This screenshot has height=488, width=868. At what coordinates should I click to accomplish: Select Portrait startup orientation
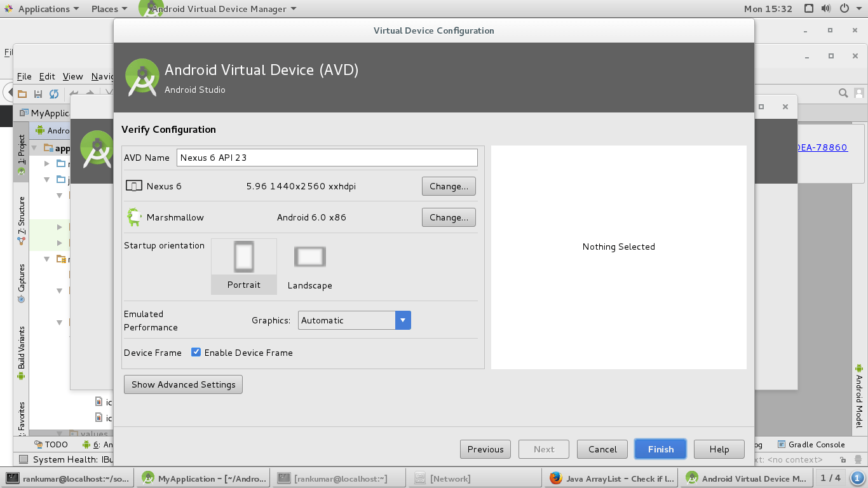tap(244, 266)
